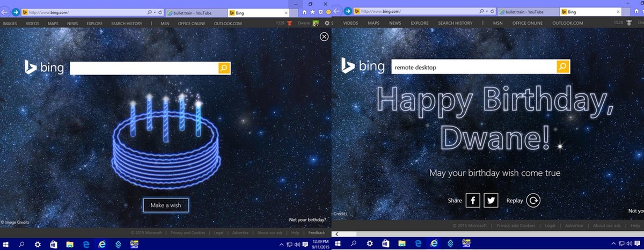Replay the birthday animation

coord(533,200)
